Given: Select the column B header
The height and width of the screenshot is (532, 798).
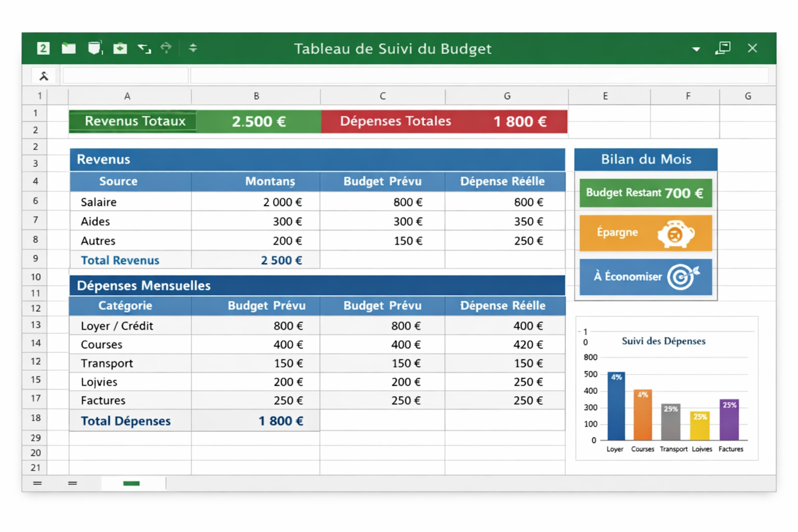Looking at the screenshot, I should pyautogui.click(x=256, y=96).
